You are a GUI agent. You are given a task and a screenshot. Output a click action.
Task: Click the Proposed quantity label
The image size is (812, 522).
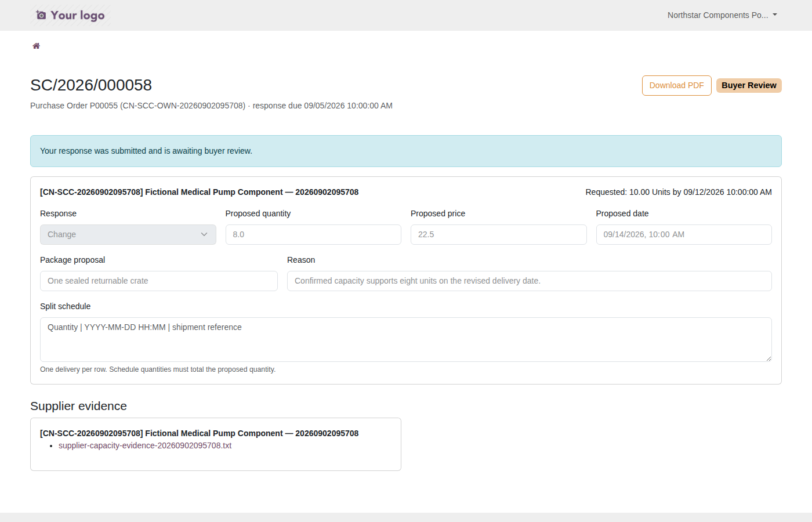point(258,213)
